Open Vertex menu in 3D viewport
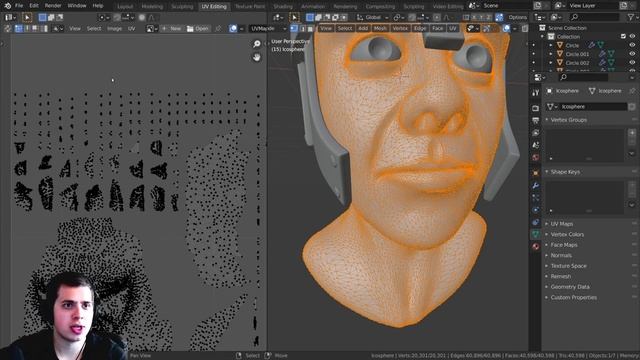Viewport: 640px width, 360px height. click(400, 29)
